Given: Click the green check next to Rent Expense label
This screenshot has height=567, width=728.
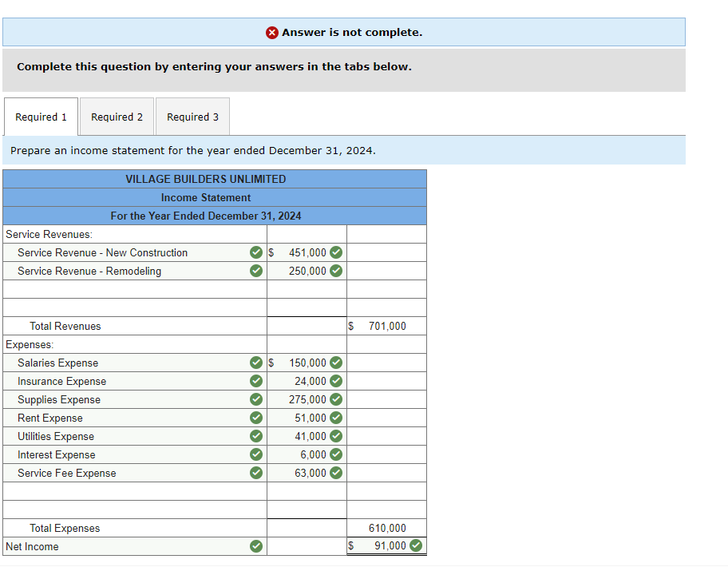Looking at the screenshot, I should pyautogui.click(x=255, y=418).
